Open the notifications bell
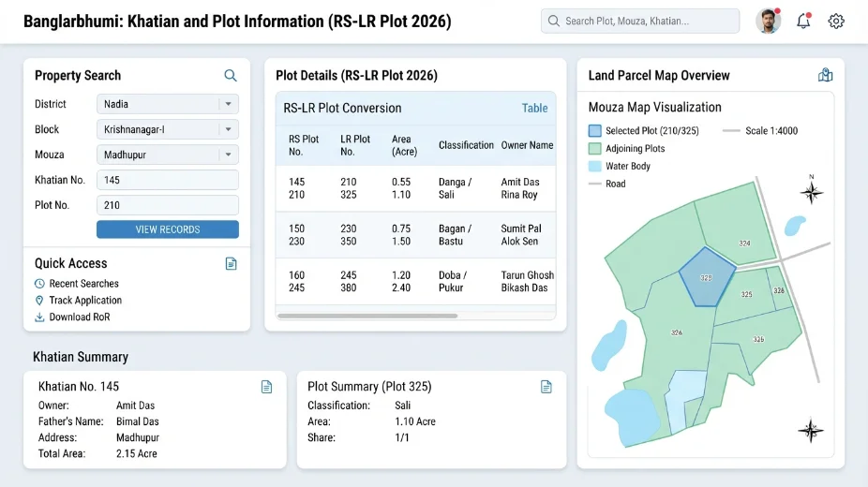 (x=803, y=21)
